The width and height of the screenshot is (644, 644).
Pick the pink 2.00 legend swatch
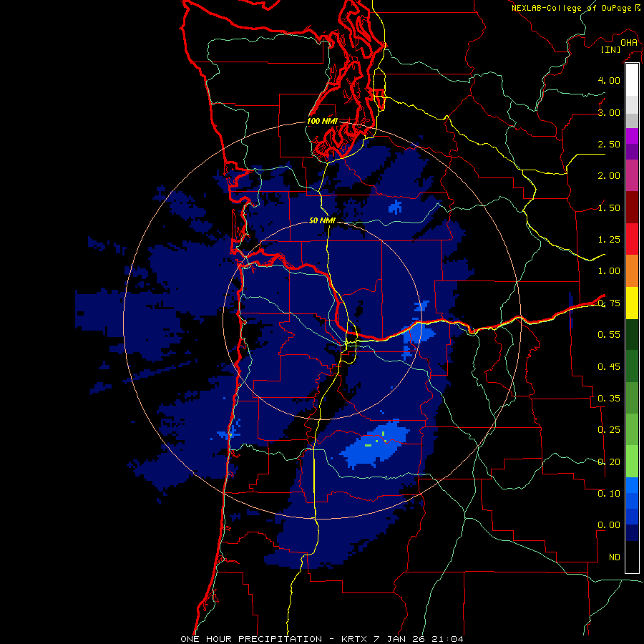tap(632, 175)
